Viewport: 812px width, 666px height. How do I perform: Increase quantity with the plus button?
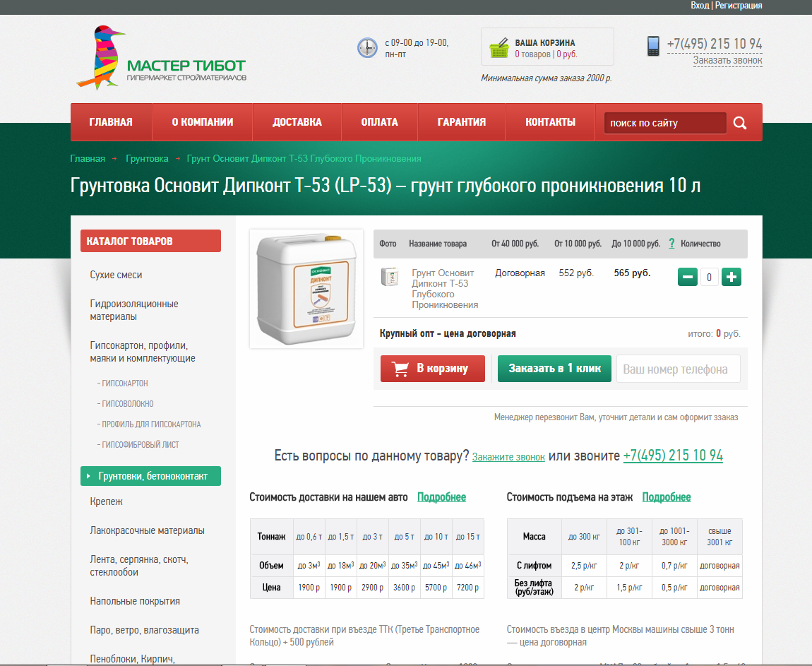732,277
